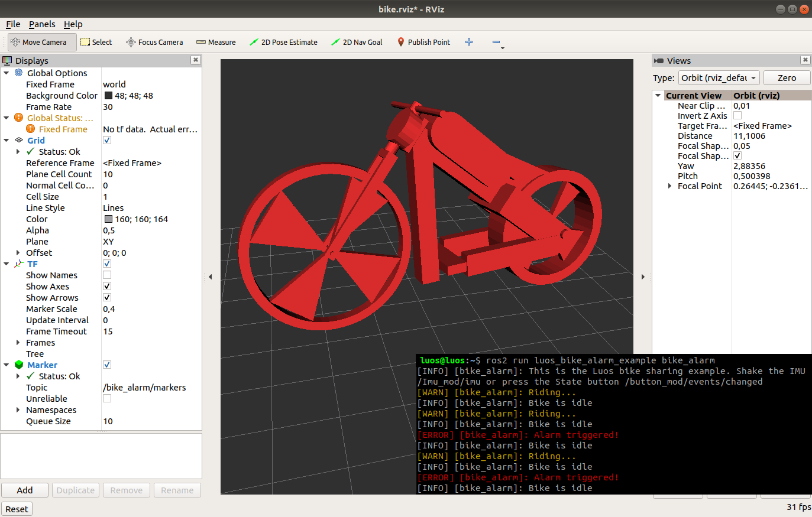This screenshot has width=812, height=517.
Task: Close the Displays panel
Action: [x=196, y=60]
